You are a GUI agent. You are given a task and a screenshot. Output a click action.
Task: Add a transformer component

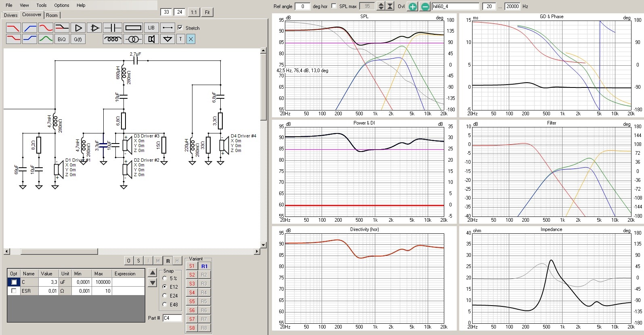(x=133, y=39)
